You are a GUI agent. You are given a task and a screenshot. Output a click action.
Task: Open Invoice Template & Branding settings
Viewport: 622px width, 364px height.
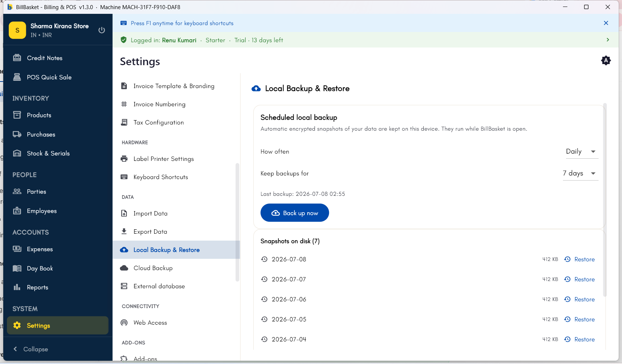[176, 86]
